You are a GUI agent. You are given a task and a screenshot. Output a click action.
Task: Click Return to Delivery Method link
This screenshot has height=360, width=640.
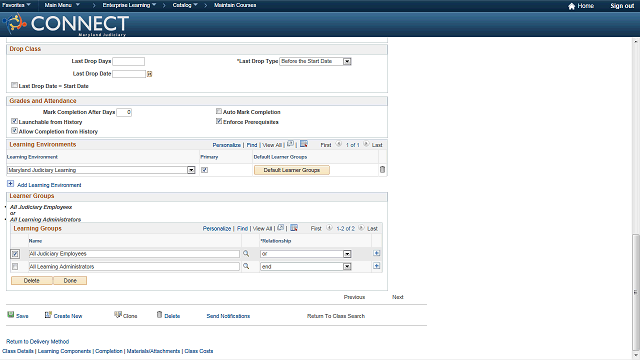pyautogui.click(x=38, y=342)
